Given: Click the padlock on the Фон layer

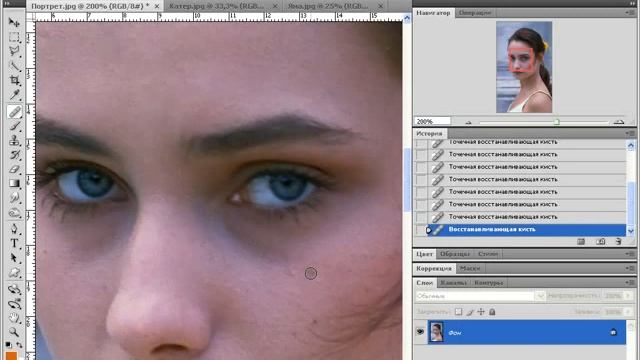Looking at the screenshot, I should (613, 332).
